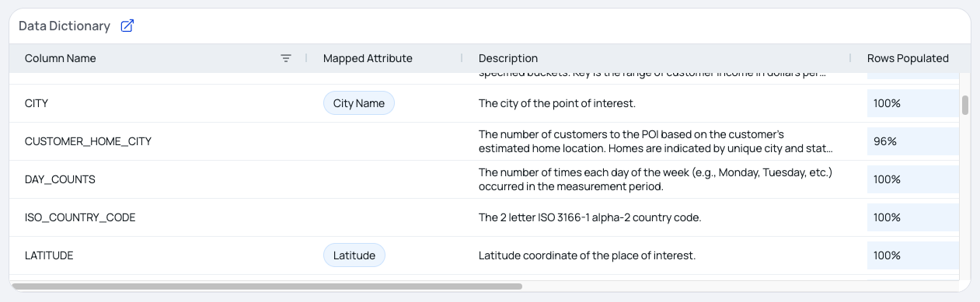980x302 pixels.
Task: Click DAY_COUNTS description text
Action: click(656, 179)
